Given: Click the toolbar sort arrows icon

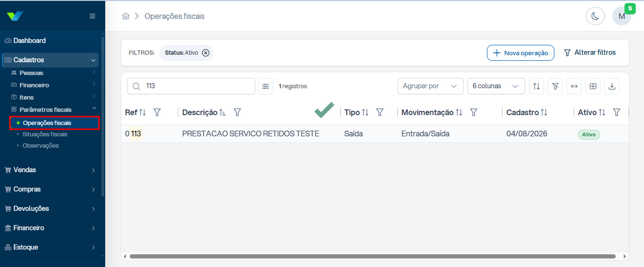Looking at the screenshot, I should point(536,86).
